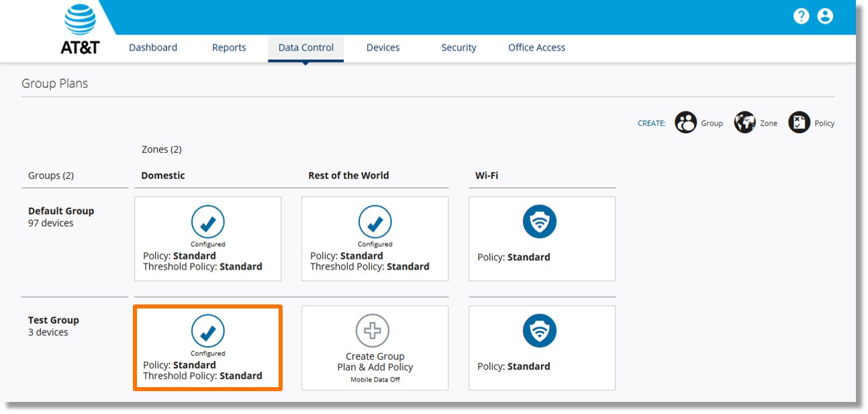Click Default Group Wi-Fi Policy: Standard text
This screenshot has height=414, width=868.
(514, 257)
